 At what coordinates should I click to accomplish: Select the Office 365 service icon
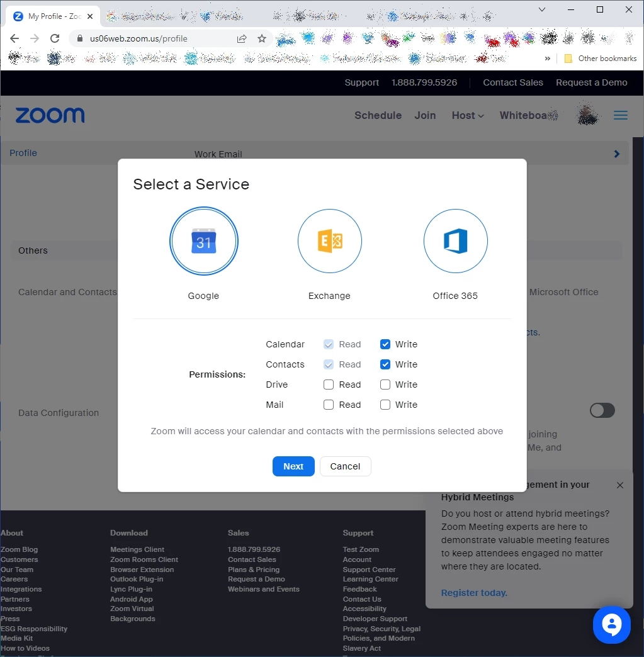point(455,241)
